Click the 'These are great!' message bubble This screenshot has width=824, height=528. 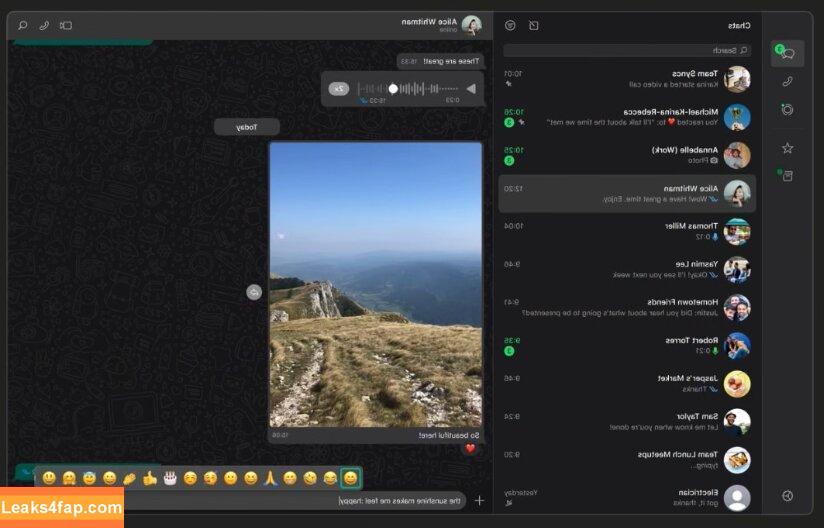coord(440,61)
